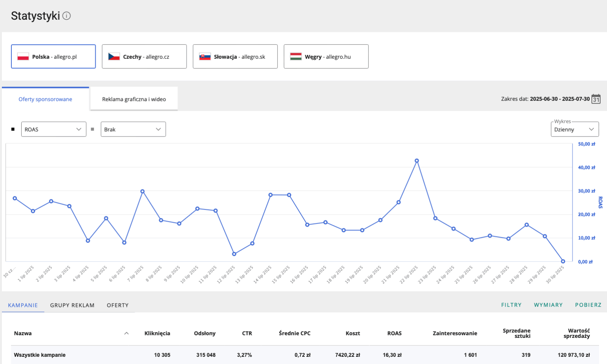This screenshot has width=607, height=364.
Task: Click the Polish flag icon
Action: click(23, 57)
